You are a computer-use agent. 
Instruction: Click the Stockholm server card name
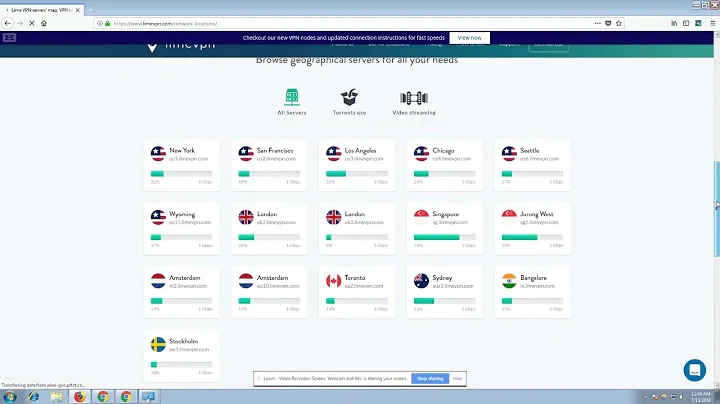[x=184, y=341]
